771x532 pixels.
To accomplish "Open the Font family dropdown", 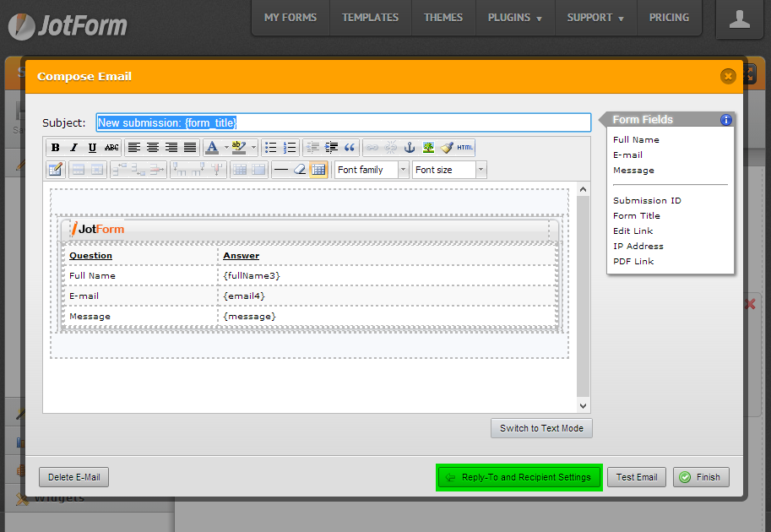I will pyautogui.click(x=372, y=170).
